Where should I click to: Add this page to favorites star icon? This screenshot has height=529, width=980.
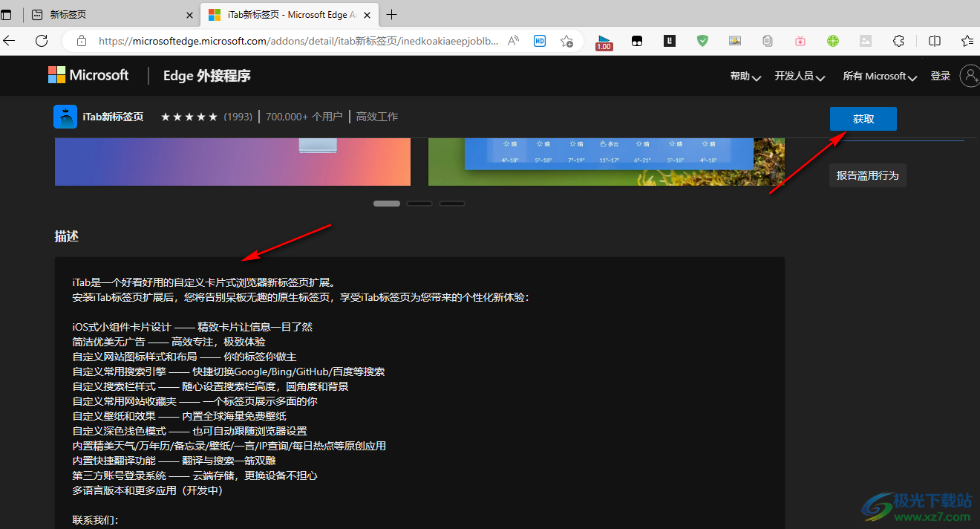click(x=566, y=42)
